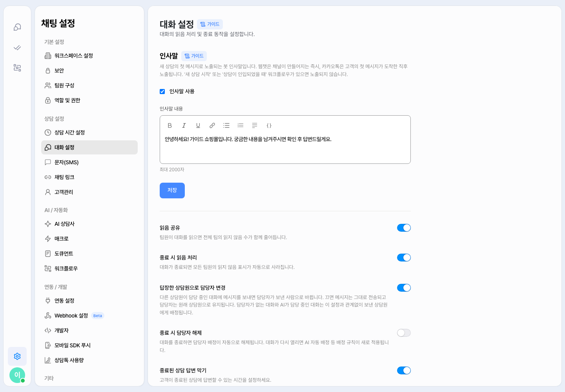Apply italic formatting in greeting editor
565x392 pixels.
(x=184, y=125)
